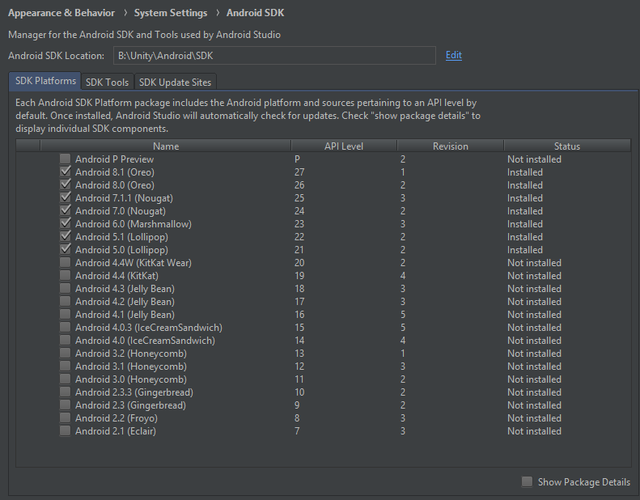Select the Android 6.0 (Marshmallow) row name
Viewport: 640px width, 500px height.
point(133,224)
